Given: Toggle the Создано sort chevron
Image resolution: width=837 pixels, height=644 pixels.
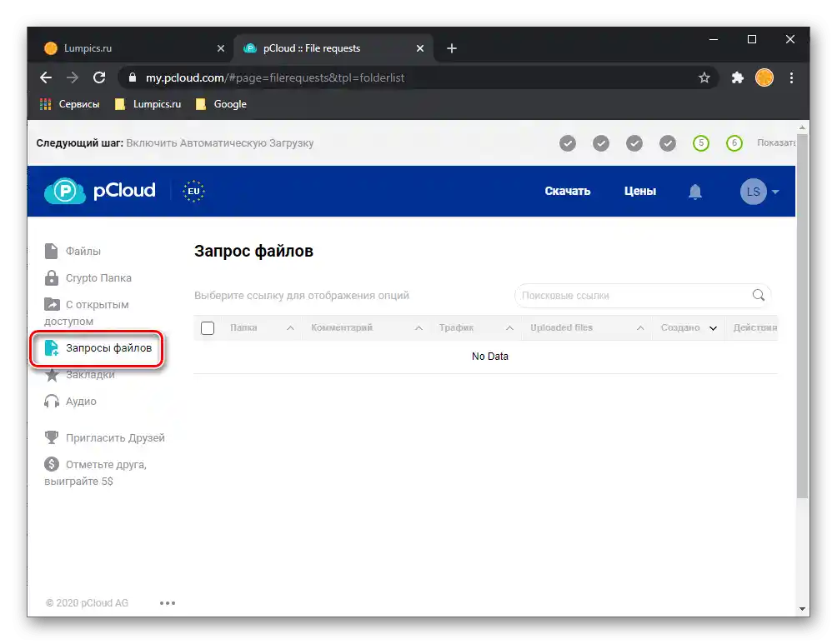Looking at the screenshot, I should (713, 328).
